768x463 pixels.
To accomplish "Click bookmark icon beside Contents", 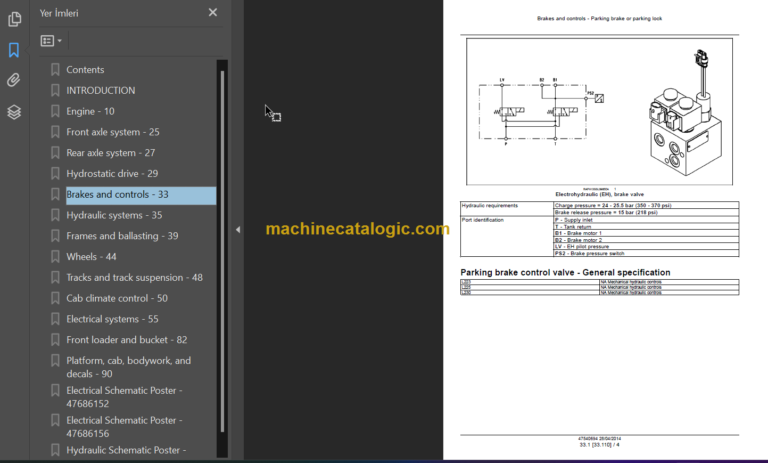I will tap(55, 70).
